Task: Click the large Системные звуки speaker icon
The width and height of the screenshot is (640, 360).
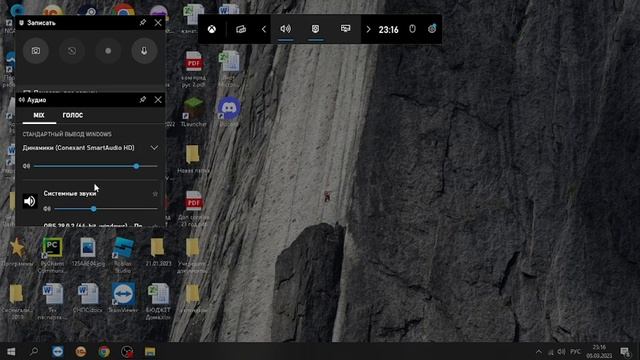Action: pyautogui.click(x=29, y=201)
